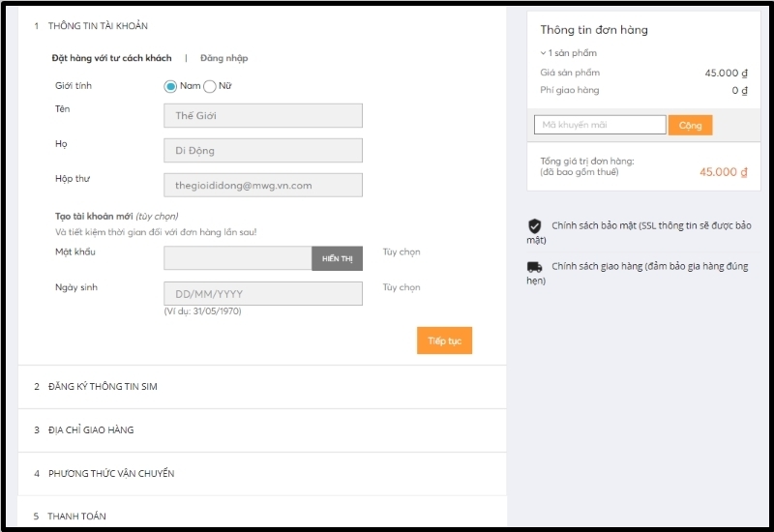Expand step 4 Phương thức vận chuyển
774x532 pixels.
click(x=262, y=473)
